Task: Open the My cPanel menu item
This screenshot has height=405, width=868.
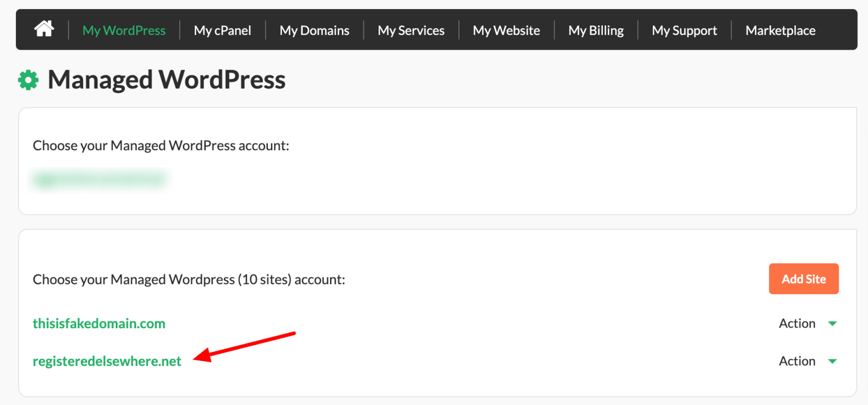Action: (x=223, y=30)
